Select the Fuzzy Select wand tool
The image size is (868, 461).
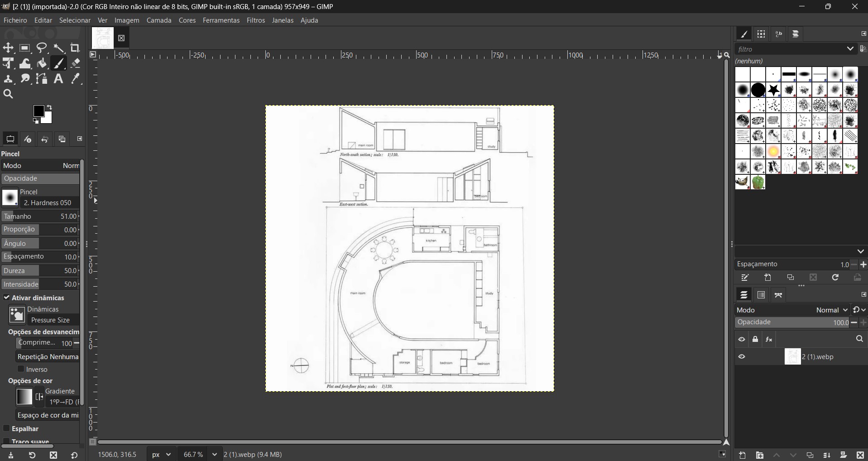[x=59, y=48]
